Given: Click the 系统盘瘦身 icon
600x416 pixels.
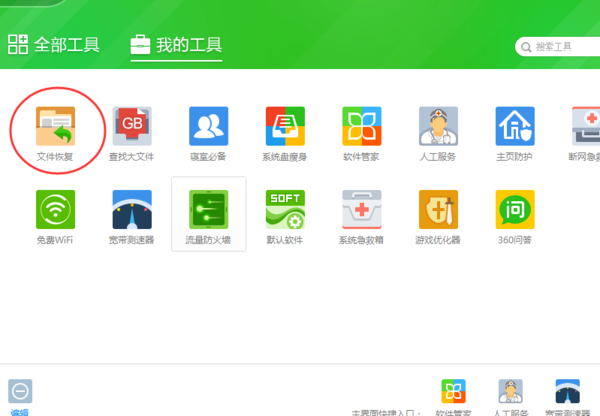Looking at the screenshot, I should point(285,126).
